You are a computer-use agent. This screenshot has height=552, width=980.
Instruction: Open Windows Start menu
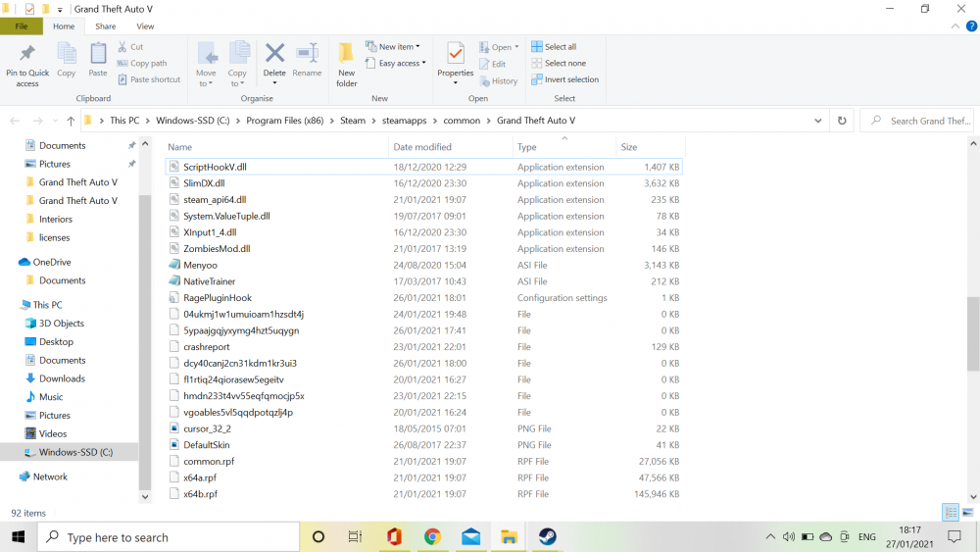click(18, 537)
